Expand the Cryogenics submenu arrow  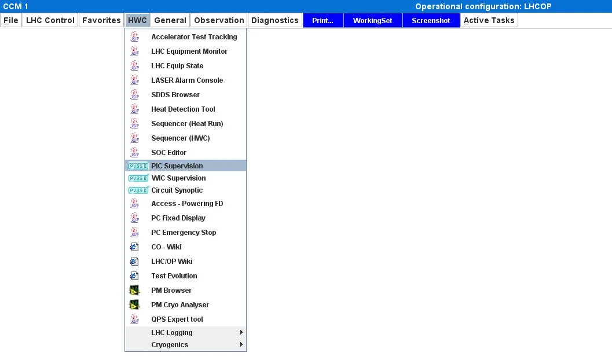click(241, 345)
